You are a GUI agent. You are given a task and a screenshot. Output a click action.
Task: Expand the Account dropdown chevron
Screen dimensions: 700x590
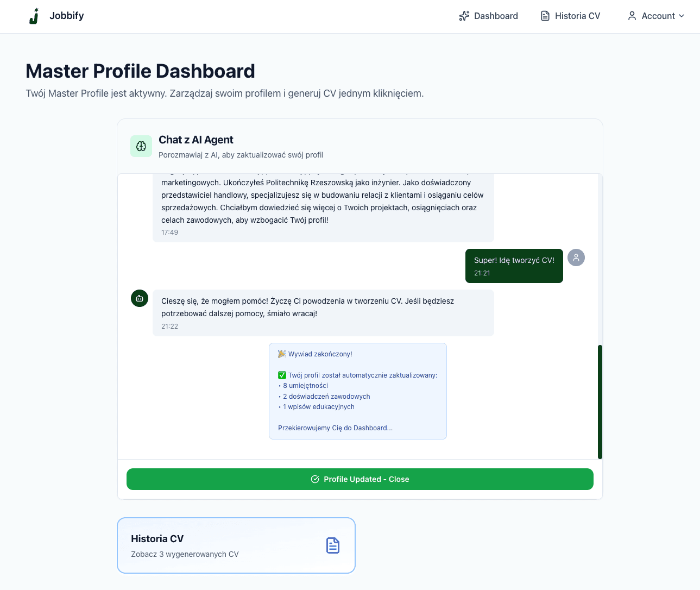(682, 16)
